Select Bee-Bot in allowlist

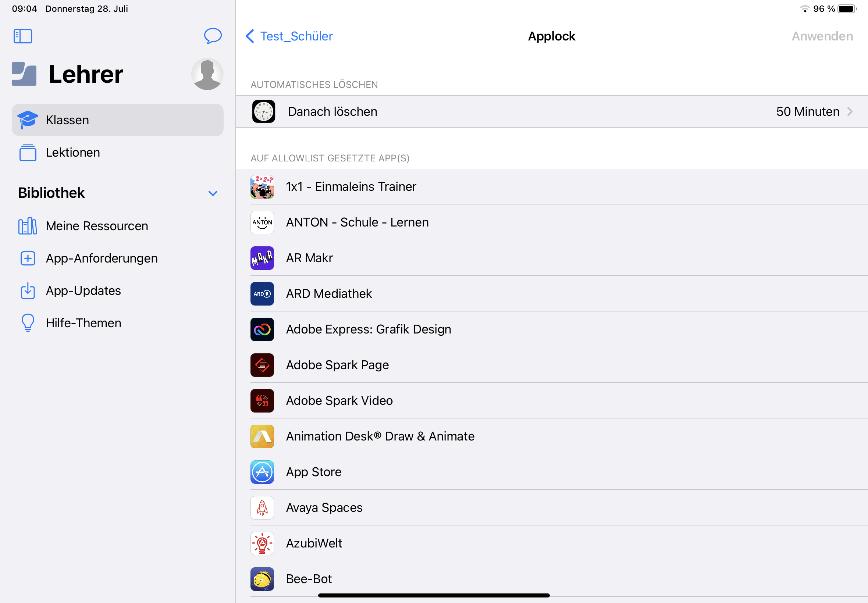pos(551,579)
